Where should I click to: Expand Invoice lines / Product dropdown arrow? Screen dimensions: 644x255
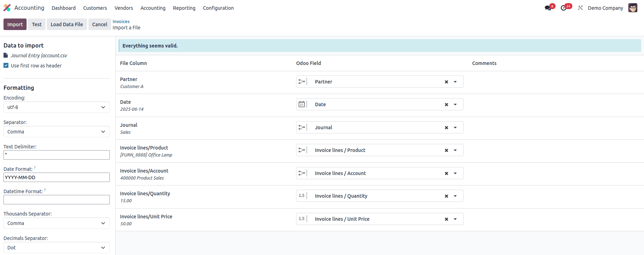pyautogui.click(x=455, y=150)
